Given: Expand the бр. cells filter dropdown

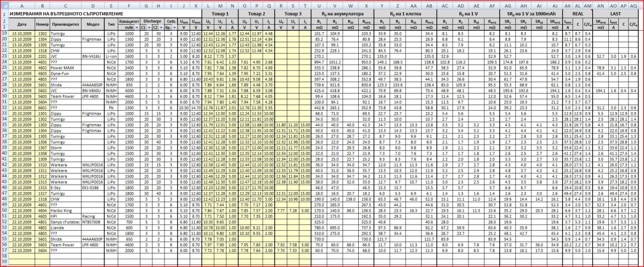Looking at the screenshot, I should [174, 27].
